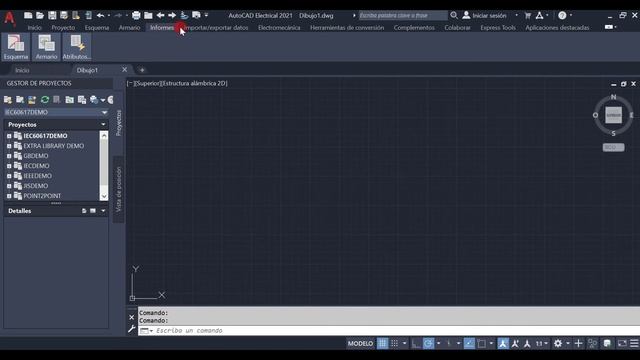
Task: Expand the JISDEMO project node
Action: [x=9, y=186]
